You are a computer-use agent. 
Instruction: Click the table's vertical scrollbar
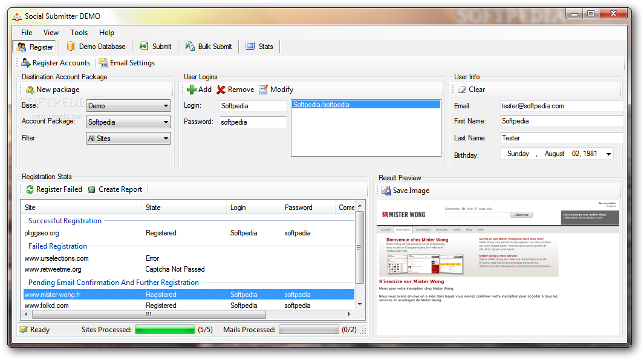click(359, 247)
